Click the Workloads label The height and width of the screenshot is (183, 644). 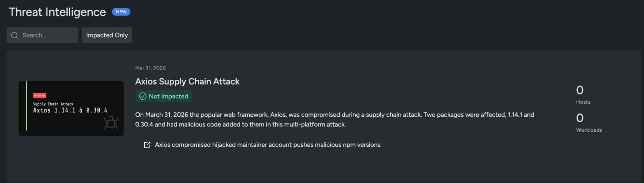[x=589, y=130]
